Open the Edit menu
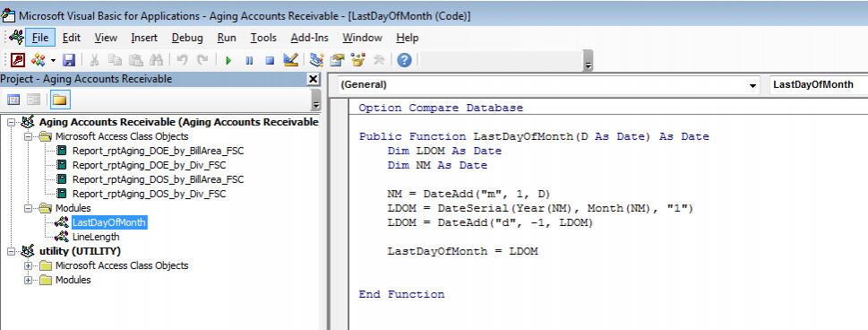This screenshot has width=868, height=330. click(x=72, y=38)
